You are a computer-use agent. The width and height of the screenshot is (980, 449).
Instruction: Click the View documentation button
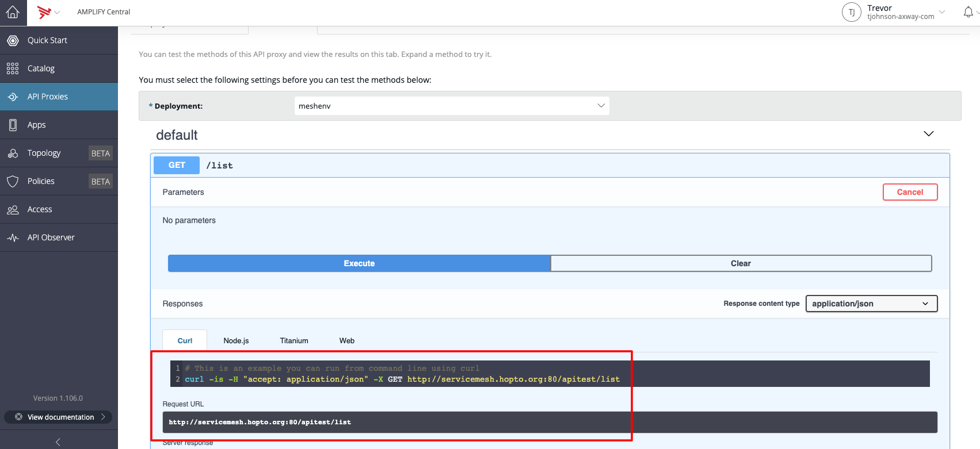coord(58,417)
